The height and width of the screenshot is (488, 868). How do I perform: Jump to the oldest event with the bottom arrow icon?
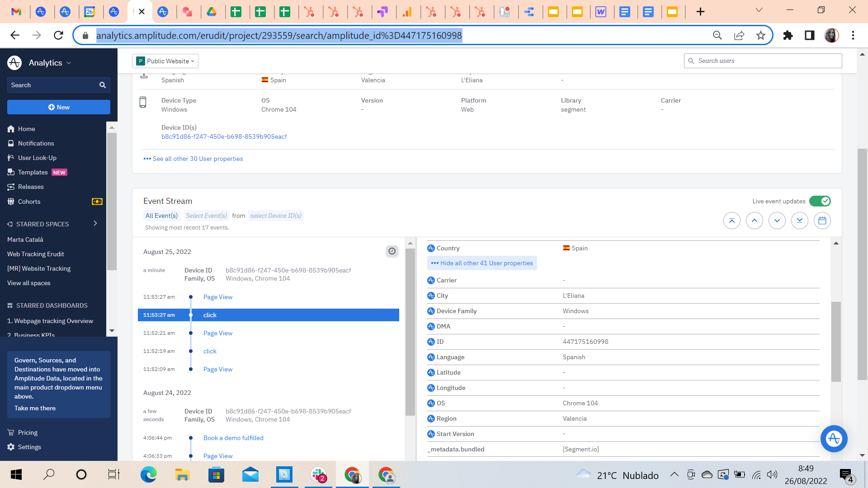799,221
